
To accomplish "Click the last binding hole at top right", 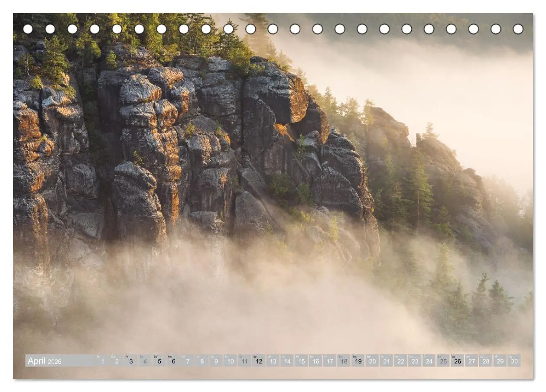I will point(518,29).
